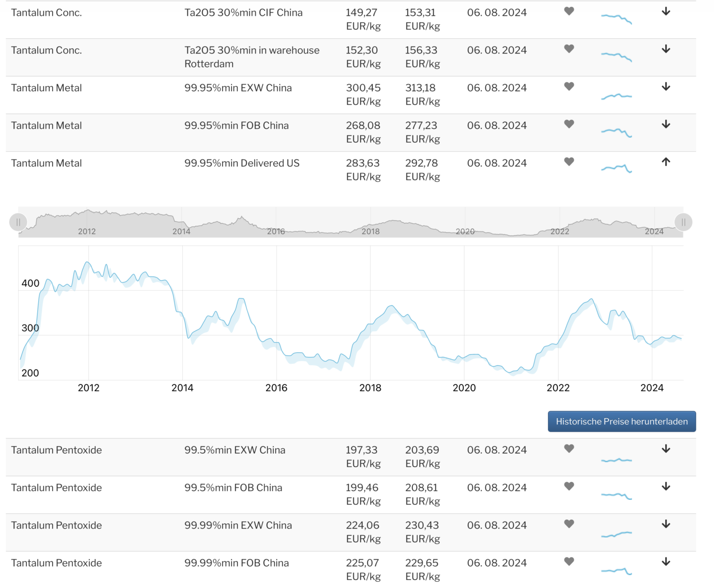Click sparkline for Tantalum Pentoxide 99.5%min FOB China
This screenshot has height=588, width=714.
click(x=616, y=496)
